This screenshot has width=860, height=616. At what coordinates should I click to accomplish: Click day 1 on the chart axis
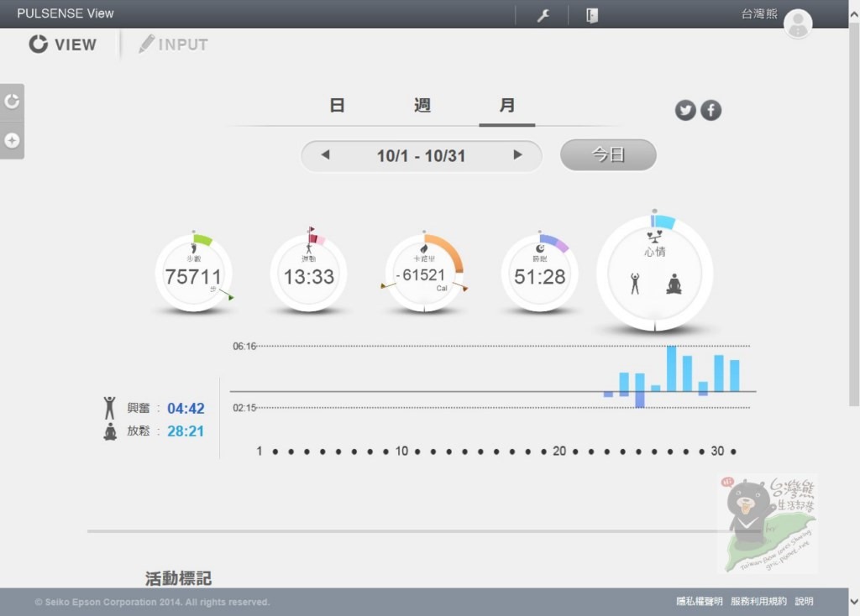click(x=259, y=451)
